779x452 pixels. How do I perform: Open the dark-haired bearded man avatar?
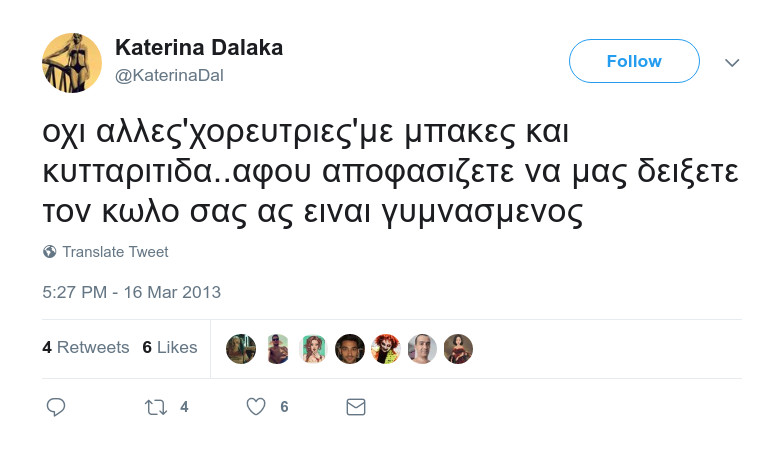click(x=350, y=348)
